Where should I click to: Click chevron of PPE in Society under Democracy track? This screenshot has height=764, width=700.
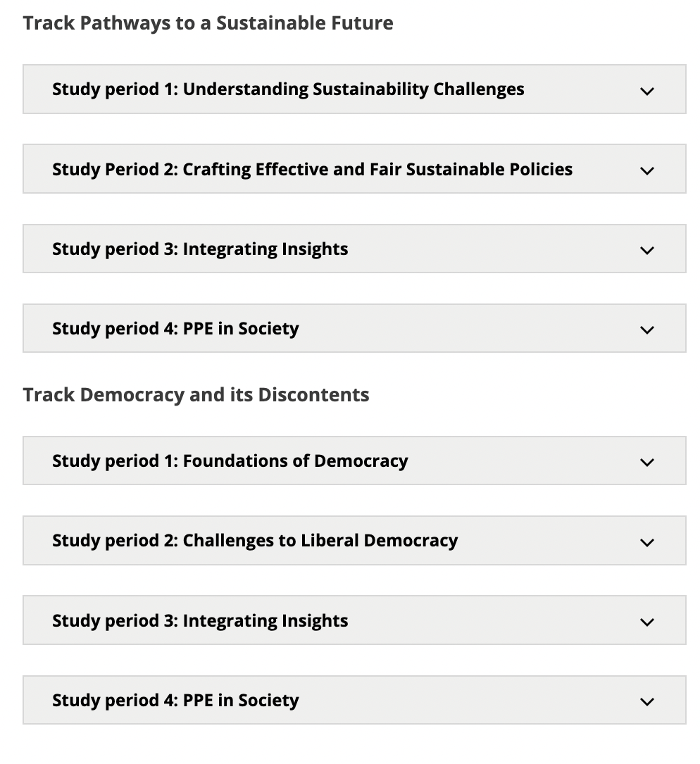click(646, 701)
